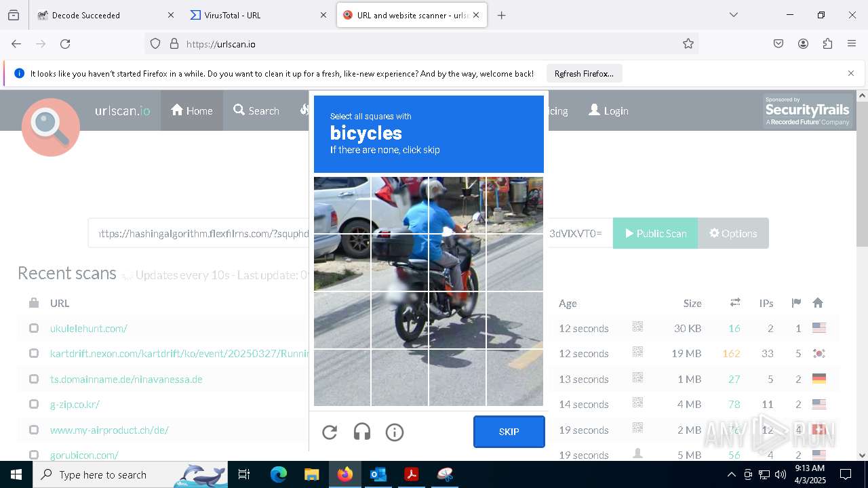
Task: Click QR icon in kartdrift row
Action: pyautogui.click(x=637, y=352)
